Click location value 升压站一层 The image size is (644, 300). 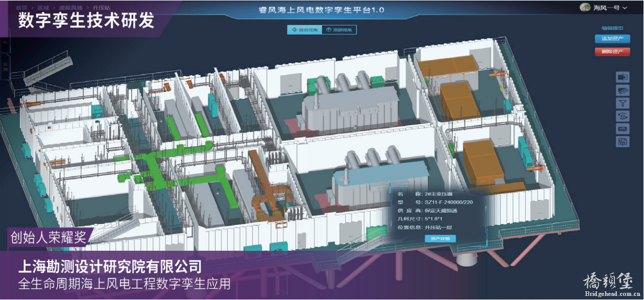point(438,227)
